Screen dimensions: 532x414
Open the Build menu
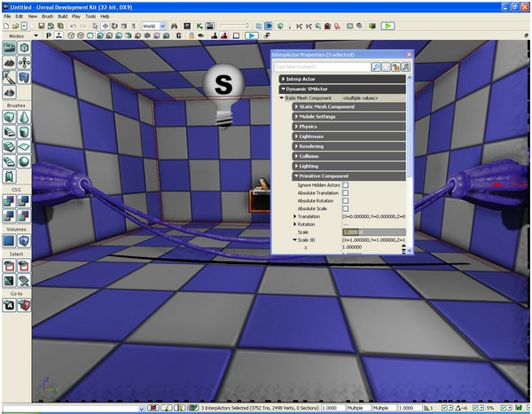pyautogui.click(x=62, y=16)
